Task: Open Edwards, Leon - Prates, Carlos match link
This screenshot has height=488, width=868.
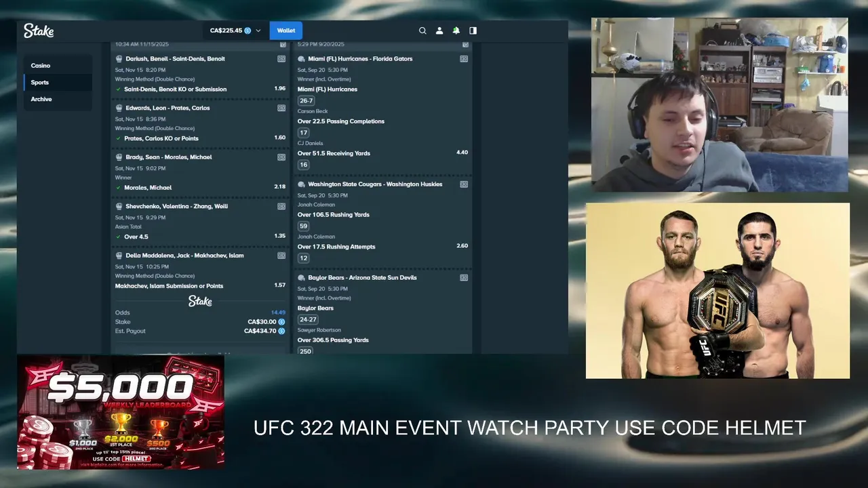Action: pyautogui.click(x=167, y=108)
